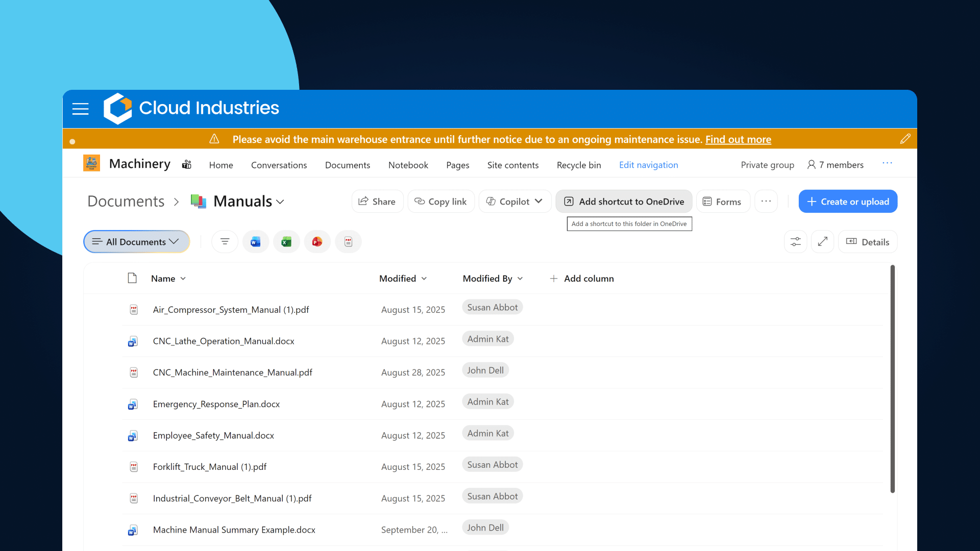Filter documents by Excel files
The image size is (980, 551).
click(286, 242)
